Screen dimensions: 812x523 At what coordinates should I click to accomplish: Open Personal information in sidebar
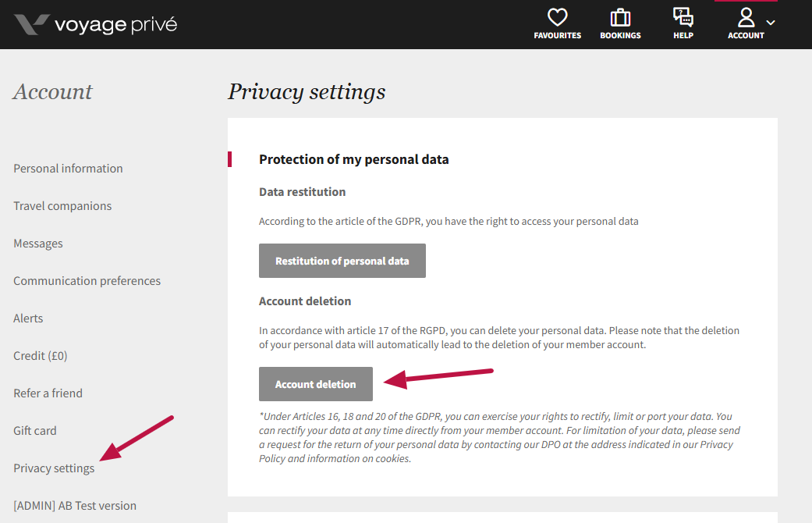point(68,169)
